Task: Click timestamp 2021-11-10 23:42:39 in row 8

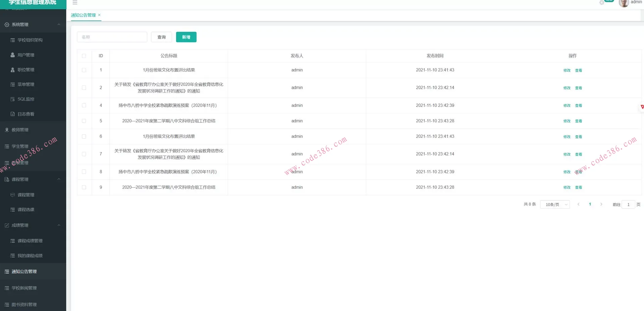Action: click(435, 172)
